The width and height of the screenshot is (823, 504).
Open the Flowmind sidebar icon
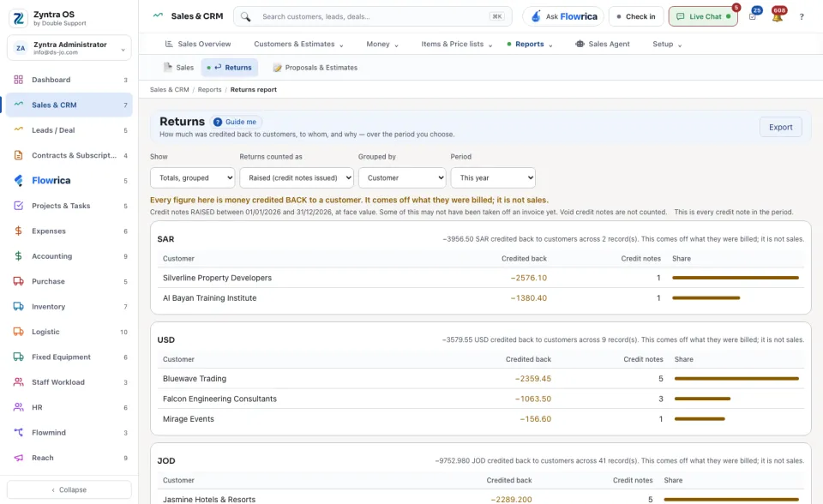[18, 433]
